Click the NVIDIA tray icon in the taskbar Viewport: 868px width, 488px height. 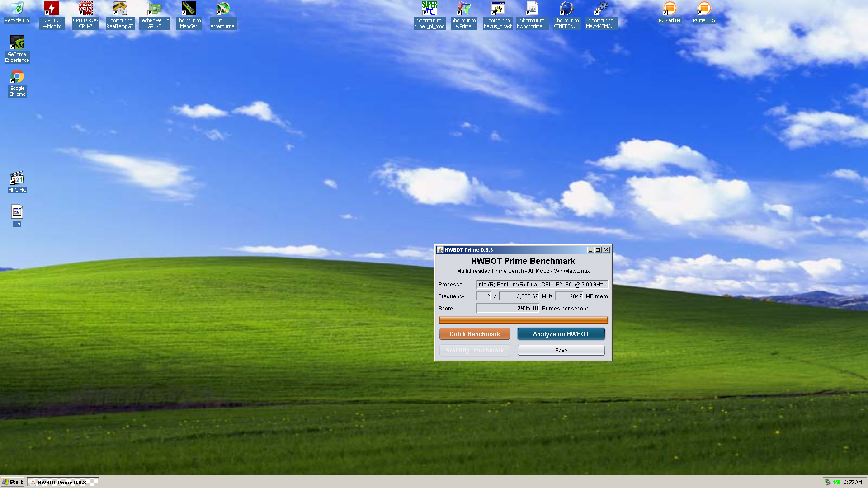point(836,482)
